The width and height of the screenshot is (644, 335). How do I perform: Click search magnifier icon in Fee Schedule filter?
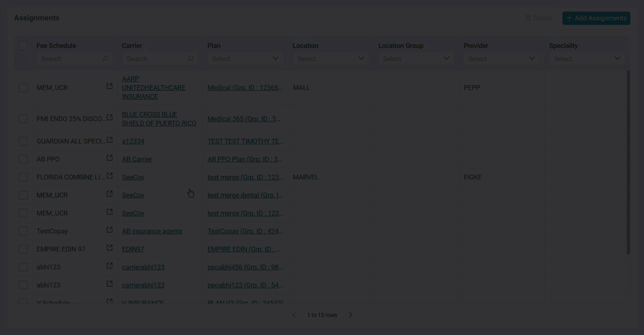(105, 59)
